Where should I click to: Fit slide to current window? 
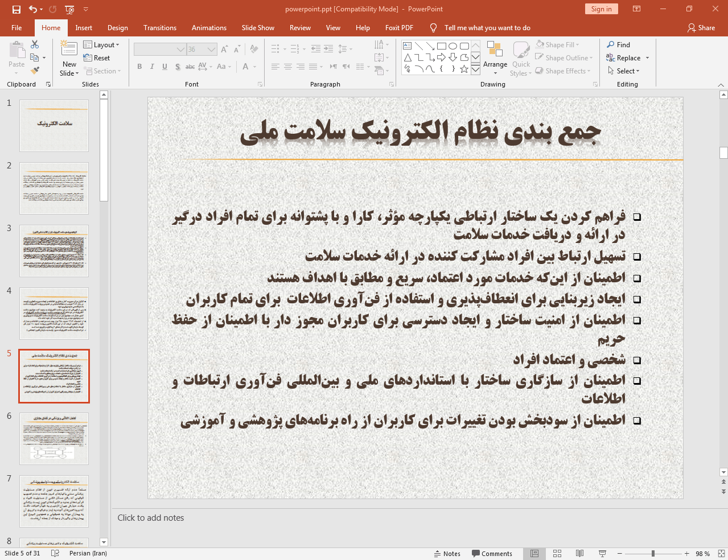[721, 554]
